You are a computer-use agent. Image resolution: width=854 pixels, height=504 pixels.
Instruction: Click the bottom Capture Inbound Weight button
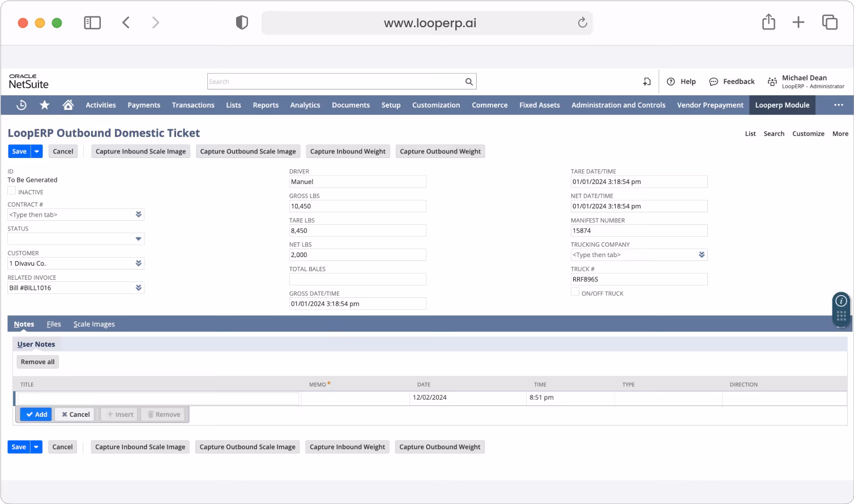pyautogui.click(x=347, y=447)
